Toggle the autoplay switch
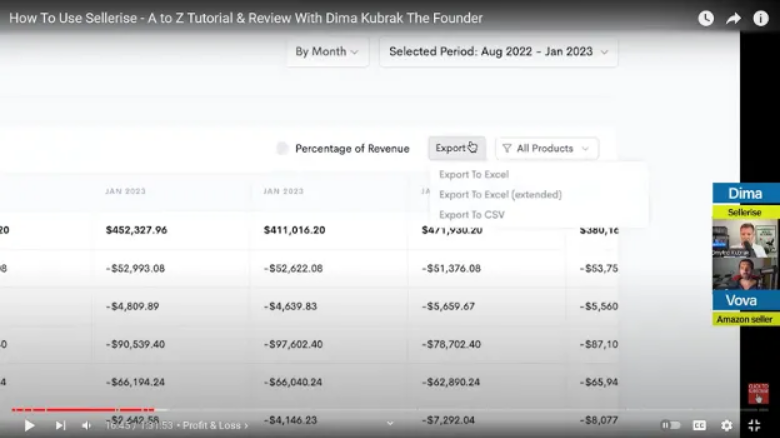780x438 pixels. pos(670,426)
